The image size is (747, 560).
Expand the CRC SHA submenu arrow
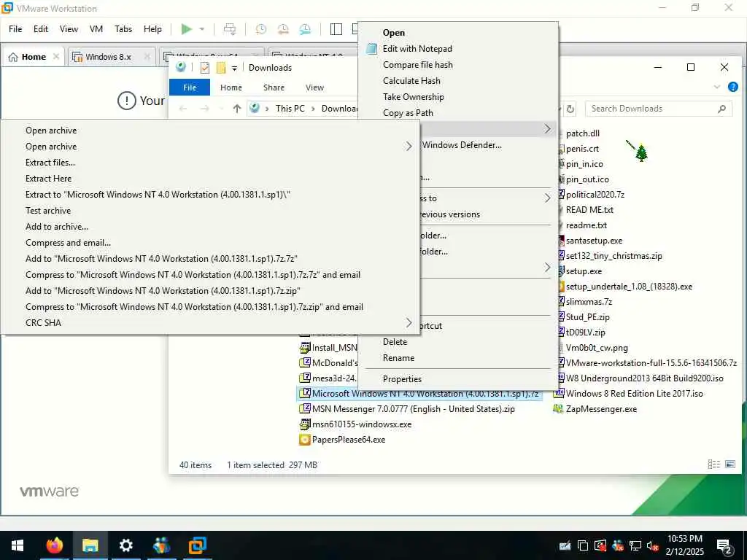click(409, 323)
